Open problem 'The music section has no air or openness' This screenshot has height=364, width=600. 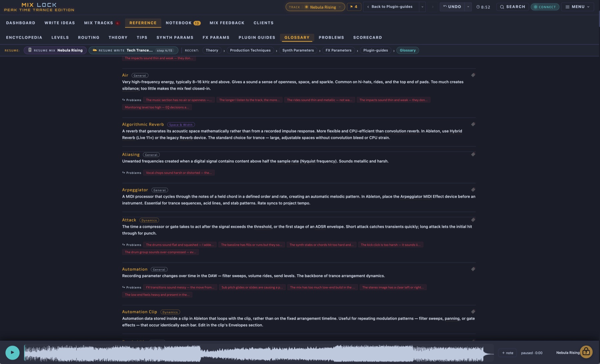point(179,100)
